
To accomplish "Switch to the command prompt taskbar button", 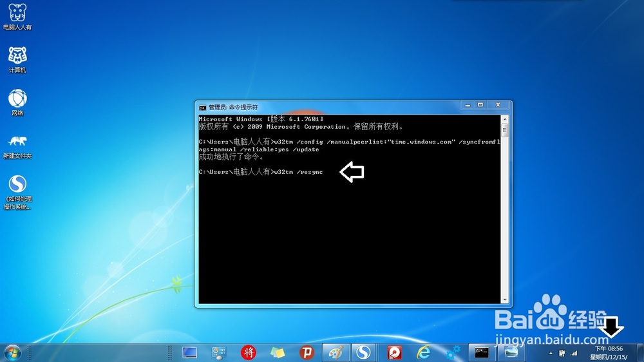I will [481, 352].
